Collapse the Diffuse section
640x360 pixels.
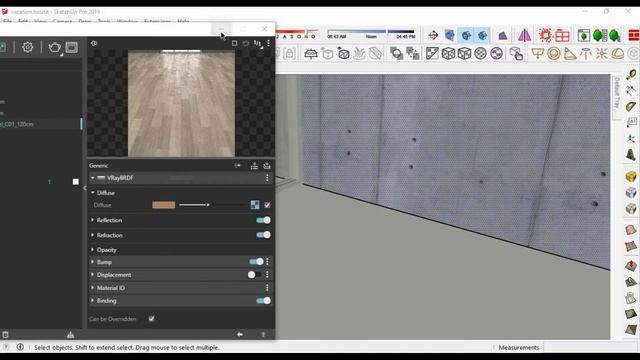(93, 192)
